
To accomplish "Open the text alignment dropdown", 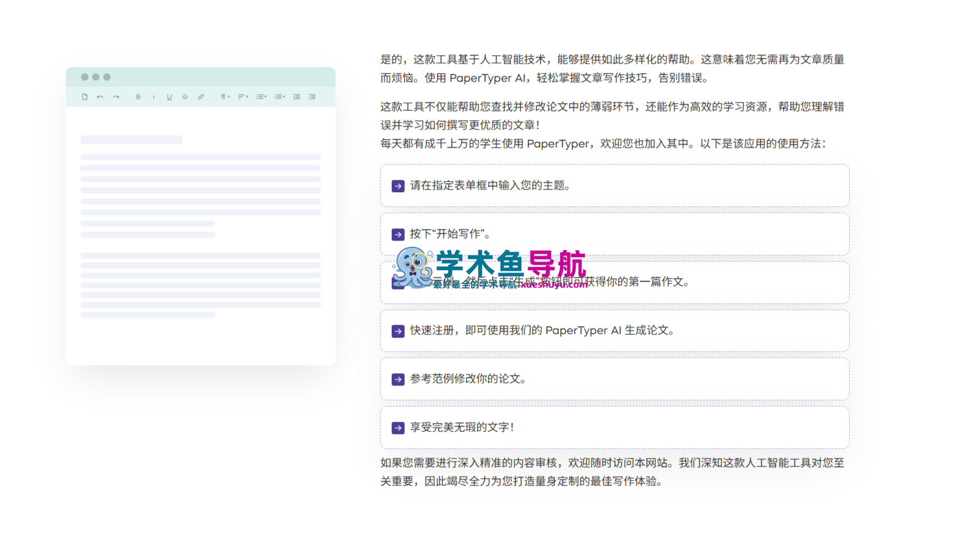I will click(243, 97).
